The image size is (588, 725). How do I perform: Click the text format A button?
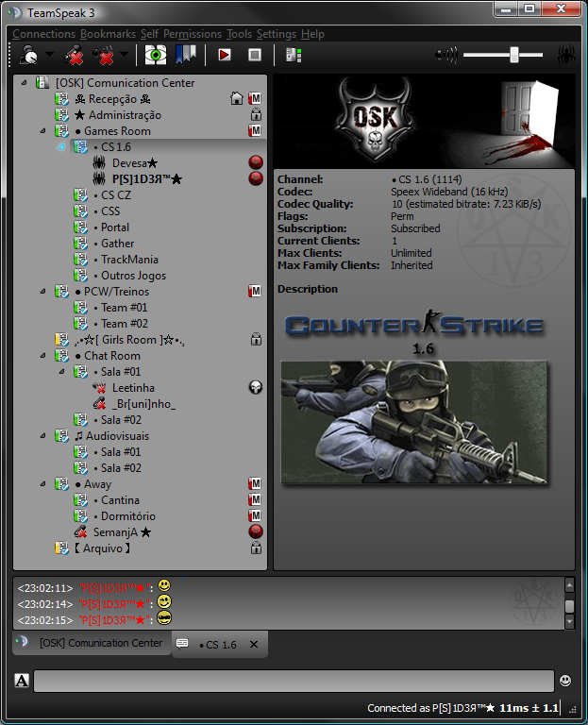coord(22,680)
